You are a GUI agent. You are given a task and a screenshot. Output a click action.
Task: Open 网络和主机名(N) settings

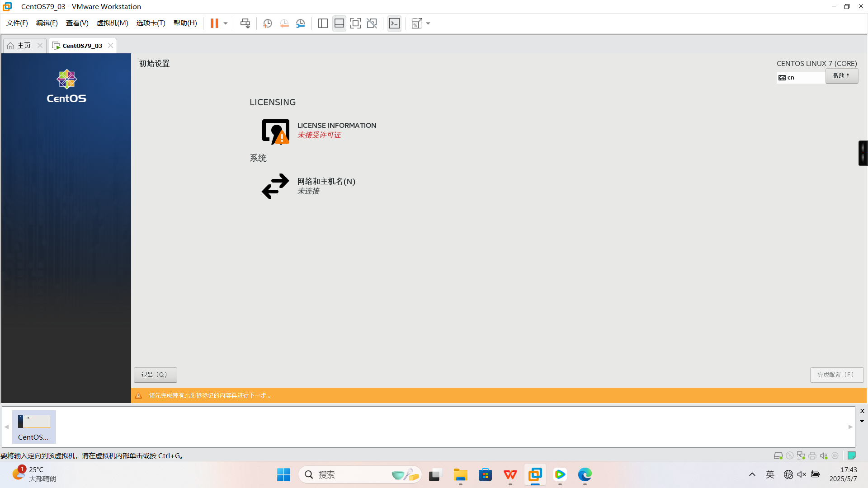coord(309,186)
